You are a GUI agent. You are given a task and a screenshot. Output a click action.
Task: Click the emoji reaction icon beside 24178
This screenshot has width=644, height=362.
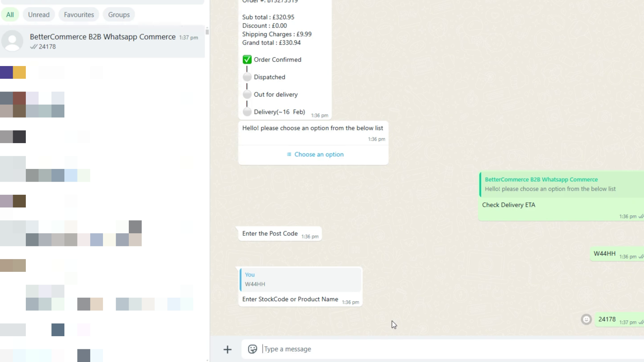click(x=586, y=319)
